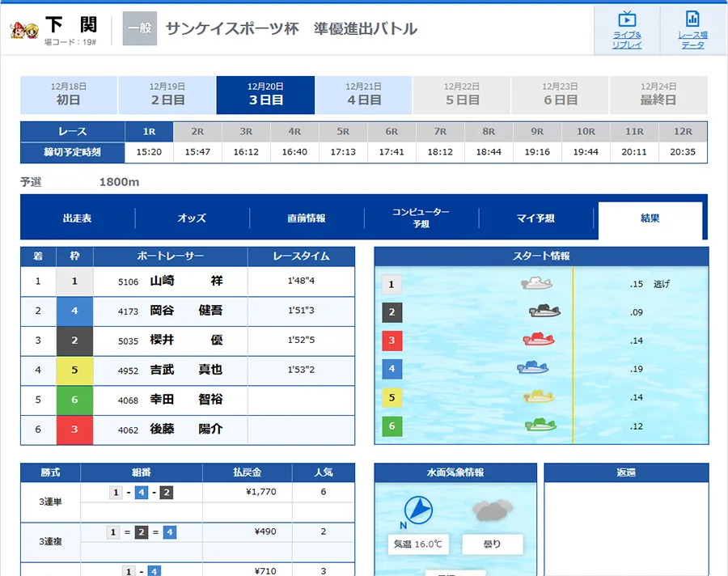
Task: Click the cloudy weather icon
Action: 493,510
